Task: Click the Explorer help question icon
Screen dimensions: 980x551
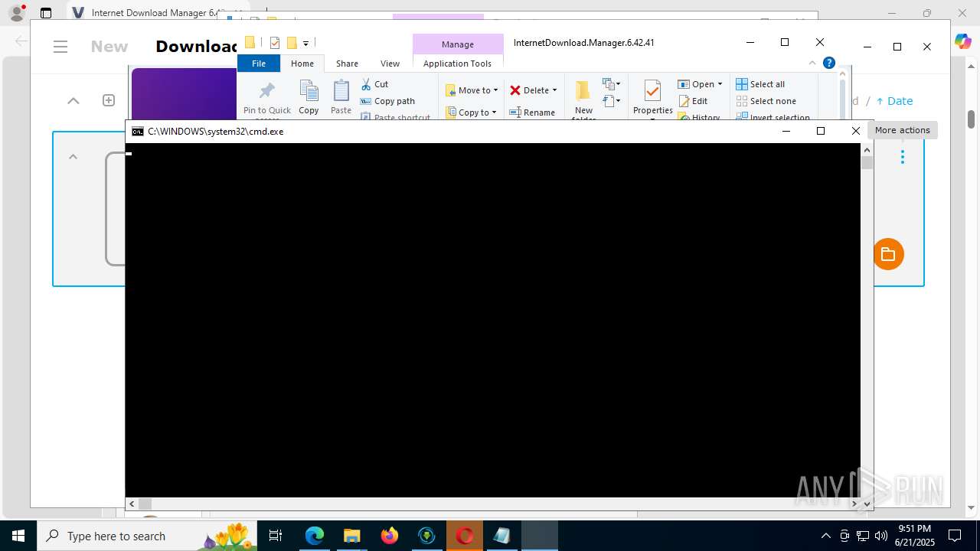Action: pyautogui.click(x=828, y=64)
